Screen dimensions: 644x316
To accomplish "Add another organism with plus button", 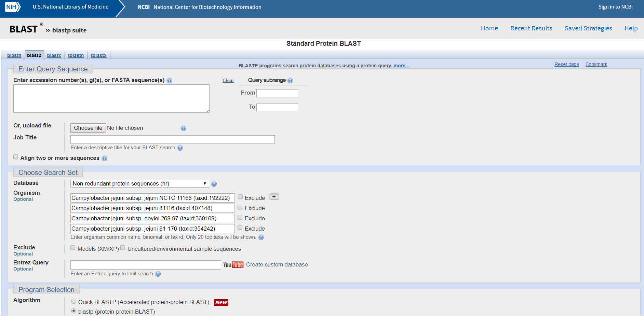I will click(x=274, y=197).
